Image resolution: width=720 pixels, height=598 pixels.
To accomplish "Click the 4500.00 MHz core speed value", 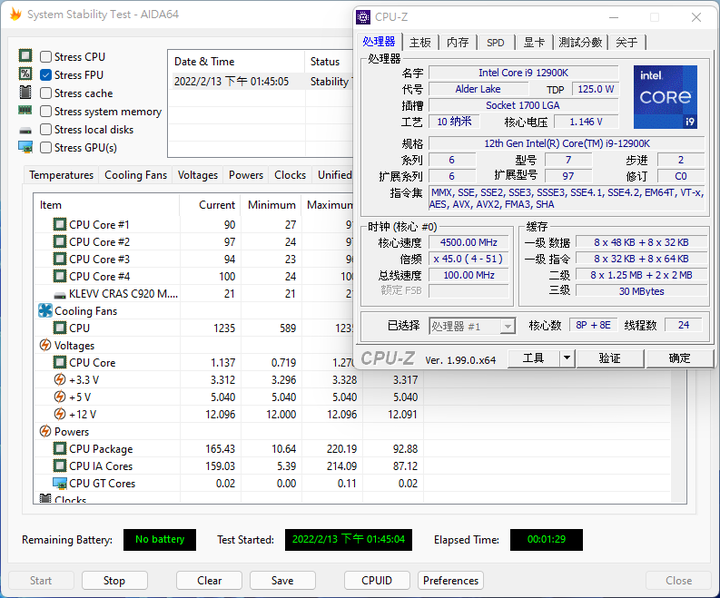I will click(x=468, y=242).
